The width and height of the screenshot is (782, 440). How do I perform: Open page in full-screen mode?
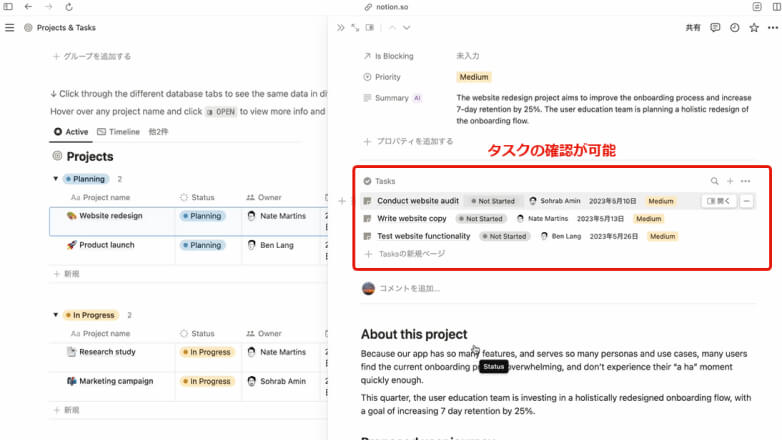click(355, 28)
